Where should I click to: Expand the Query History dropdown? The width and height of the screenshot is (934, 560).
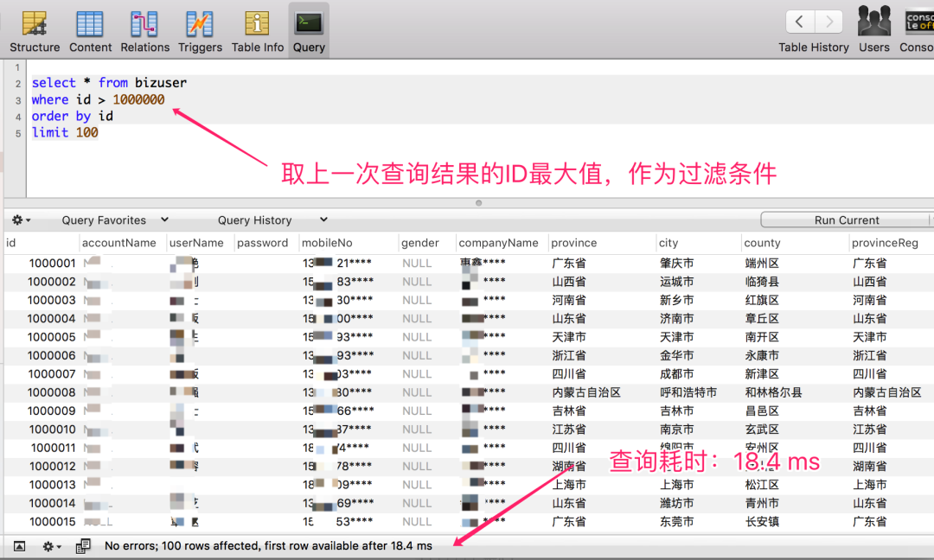272,220
